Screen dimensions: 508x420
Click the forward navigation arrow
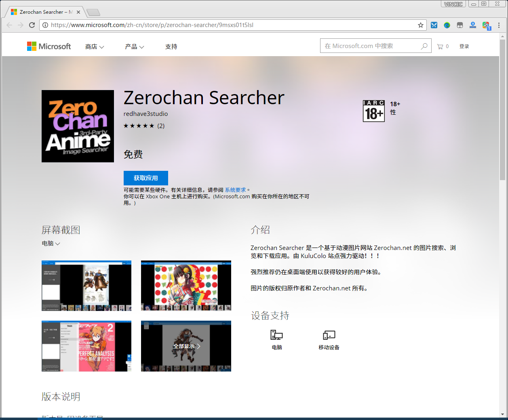tap(21, 25)
